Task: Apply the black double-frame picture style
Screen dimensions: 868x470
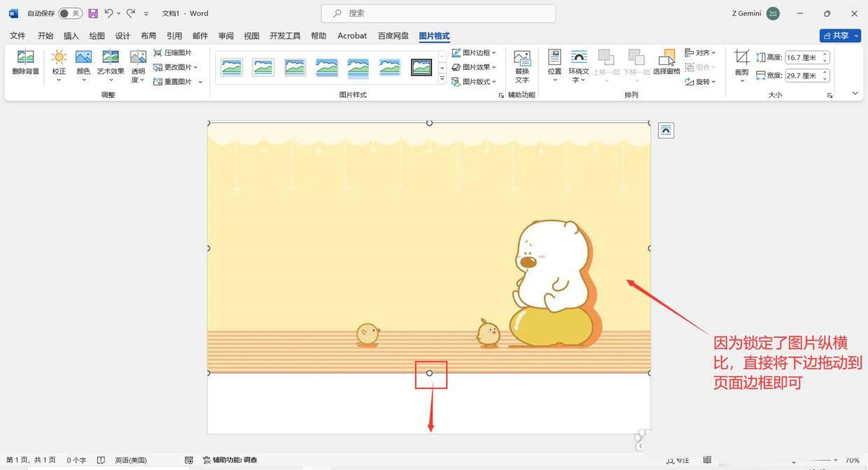Action: (x=421, y=67)
